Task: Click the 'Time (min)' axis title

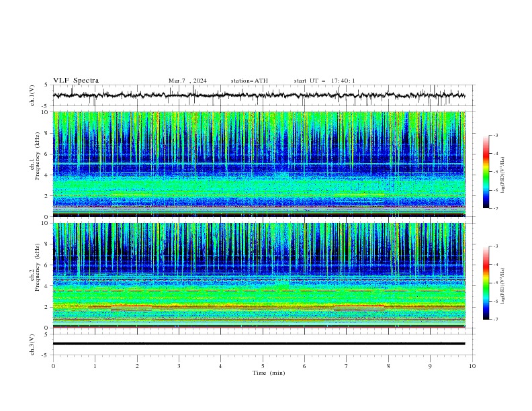Action: 269,373
